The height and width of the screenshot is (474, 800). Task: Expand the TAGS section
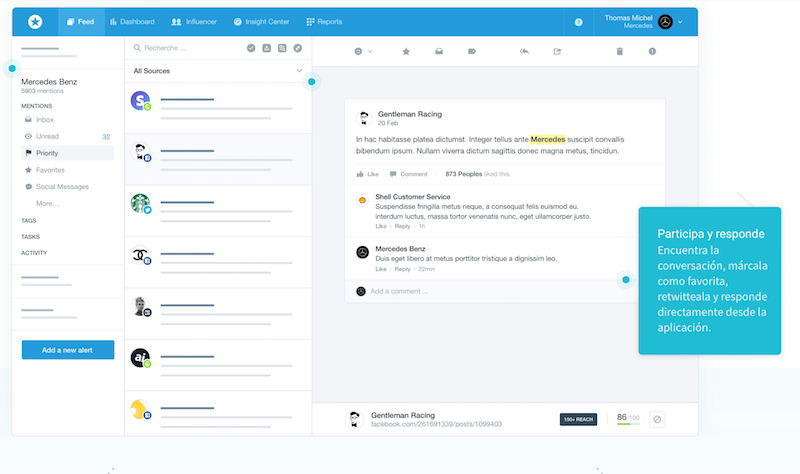tap(29, 221)
